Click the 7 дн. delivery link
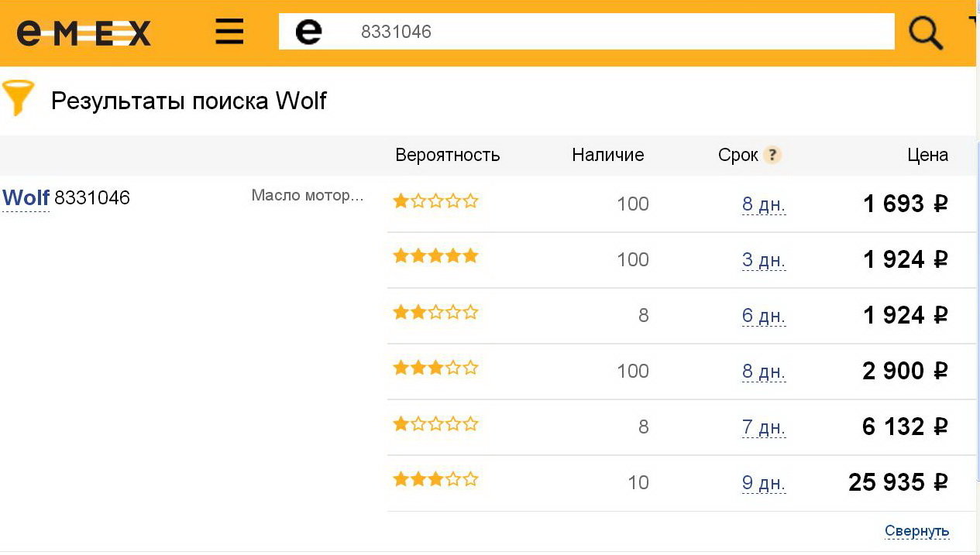 tap(764, 427)
